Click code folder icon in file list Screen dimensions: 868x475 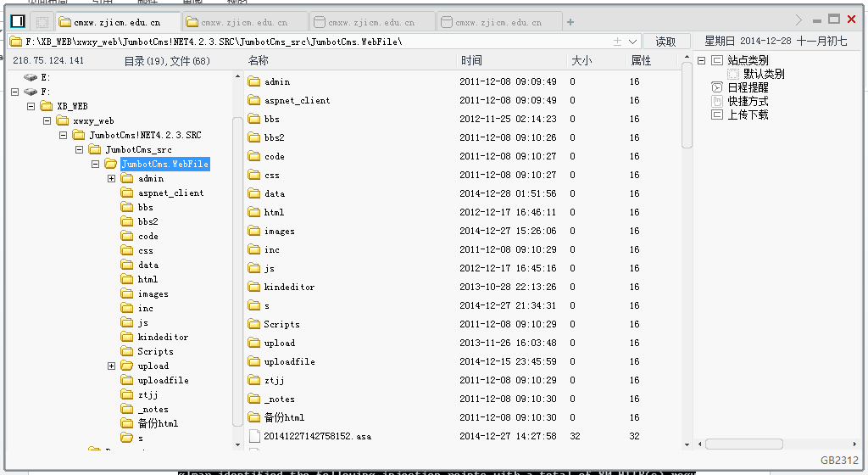(x=254, y=156)
